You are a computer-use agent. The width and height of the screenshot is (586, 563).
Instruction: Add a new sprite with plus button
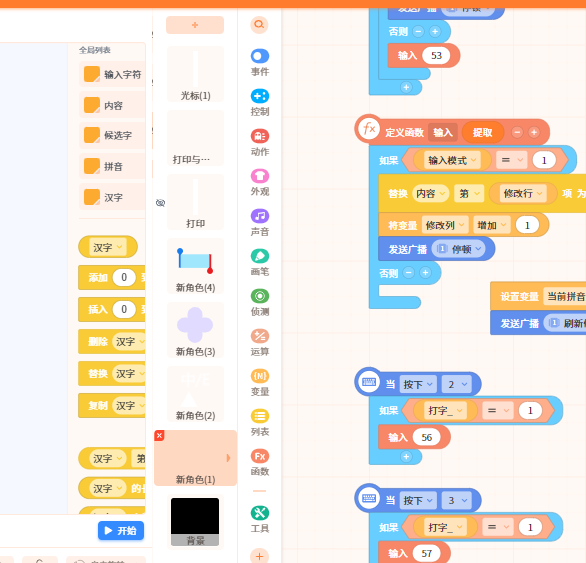(x=195, y=25)
